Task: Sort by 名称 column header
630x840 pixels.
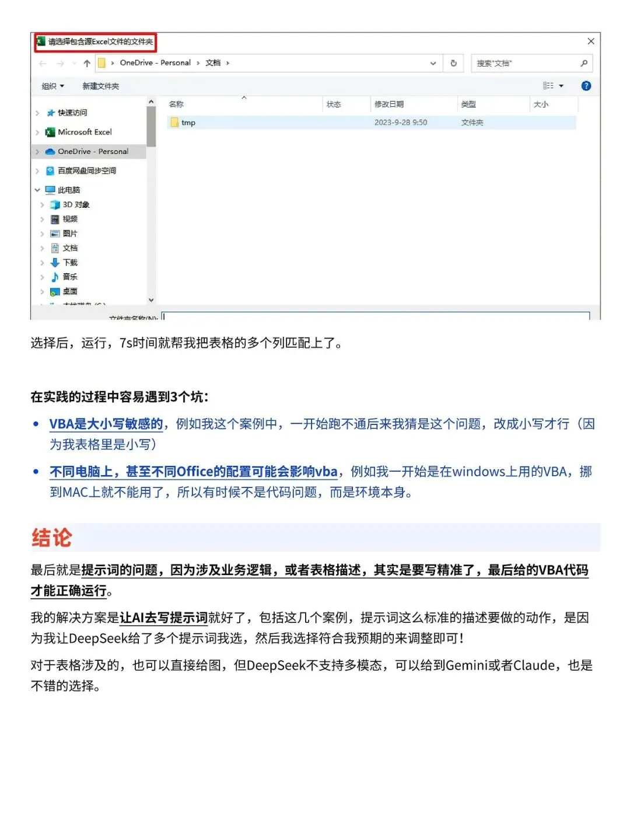Action: point(176,104)
